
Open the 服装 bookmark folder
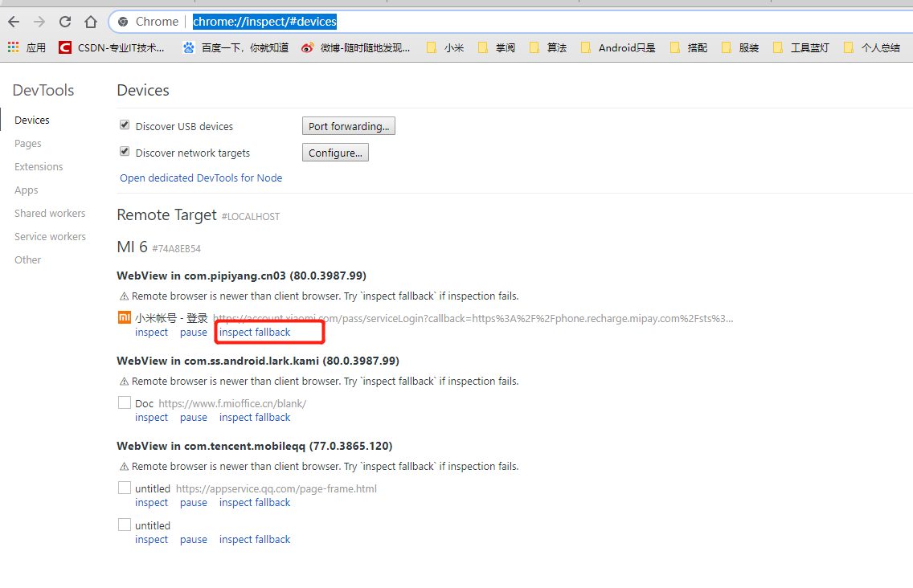click(x=740, y=47)
